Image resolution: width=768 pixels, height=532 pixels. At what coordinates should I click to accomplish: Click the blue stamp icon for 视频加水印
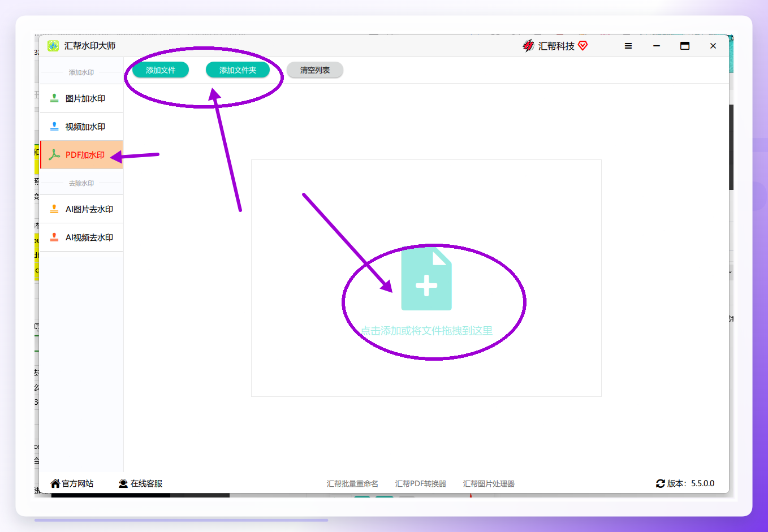(54, 127)
